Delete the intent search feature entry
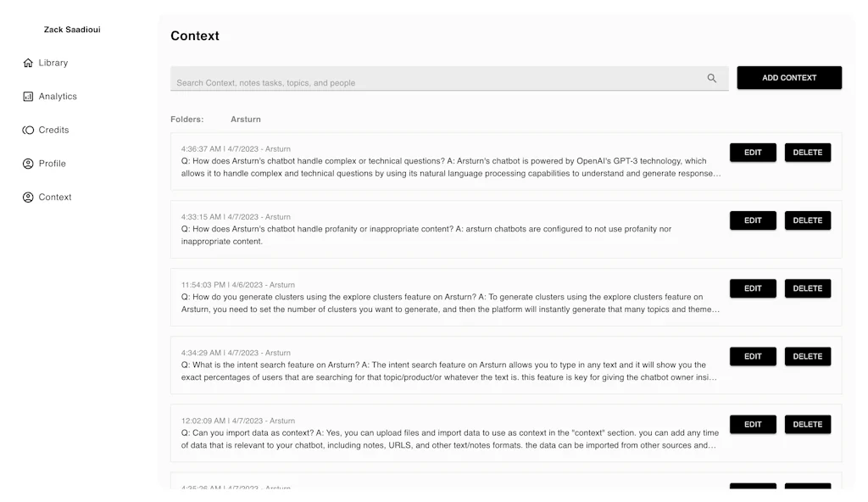This screenshot has width=868, height=502. pyautogui.click(x=807, y=356)
